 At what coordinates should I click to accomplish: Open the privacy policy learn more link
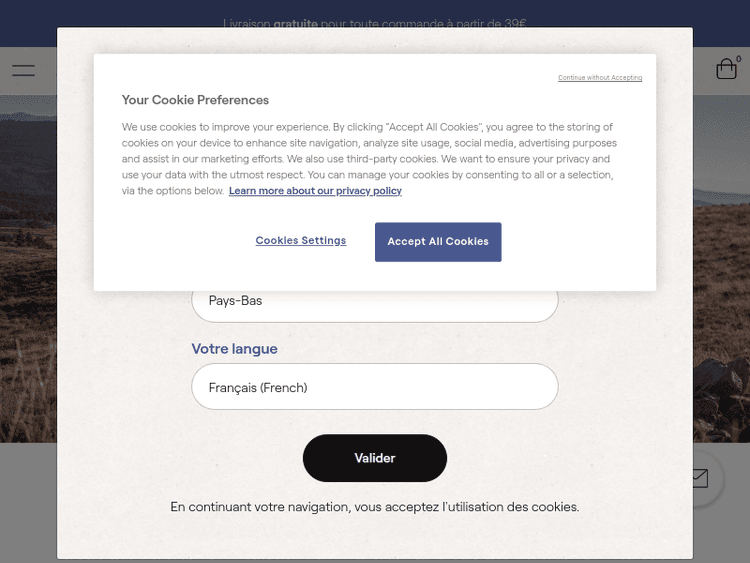(x=315, y=191)
